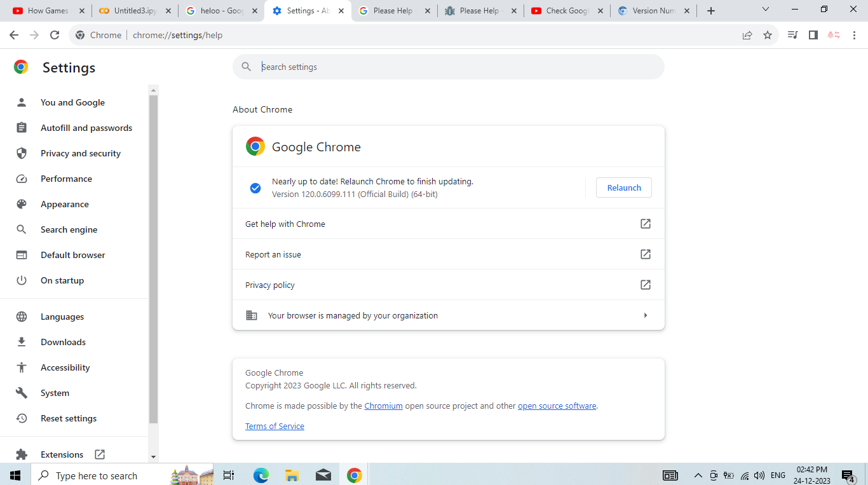868x485 pixels.
Task: Click the Appearance palette icon
Action: [x=22, y=204]
